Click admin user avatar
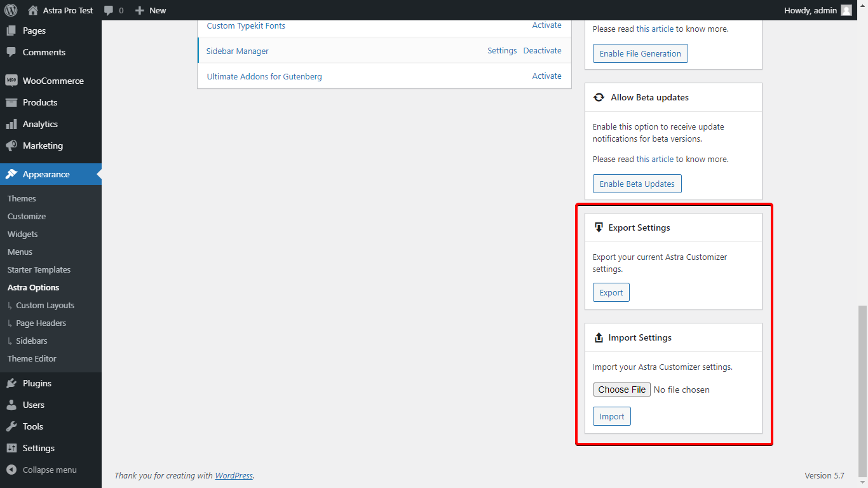The image size is (868, 488). (846, 10)
